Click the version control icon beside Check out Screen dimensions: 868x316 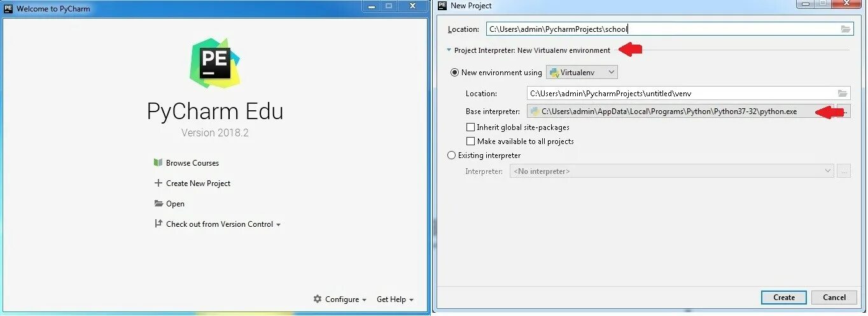click(158, 224)
